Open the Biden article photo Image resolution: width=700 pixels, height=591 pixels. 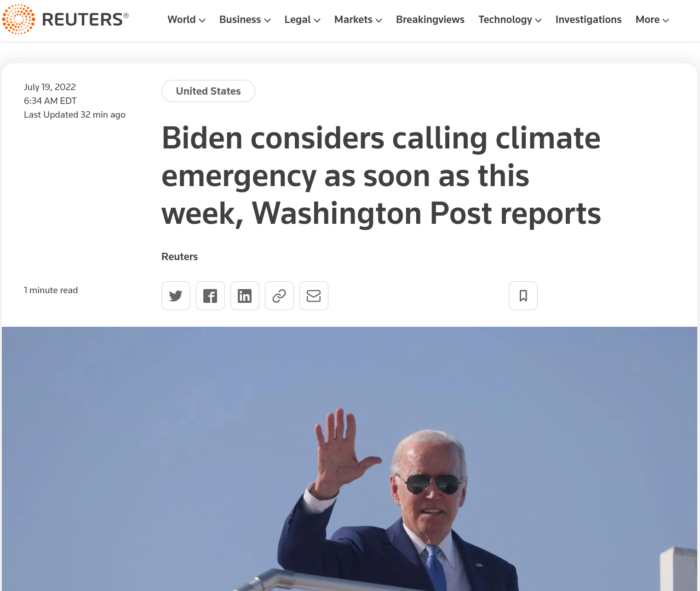tap(350, 459)
